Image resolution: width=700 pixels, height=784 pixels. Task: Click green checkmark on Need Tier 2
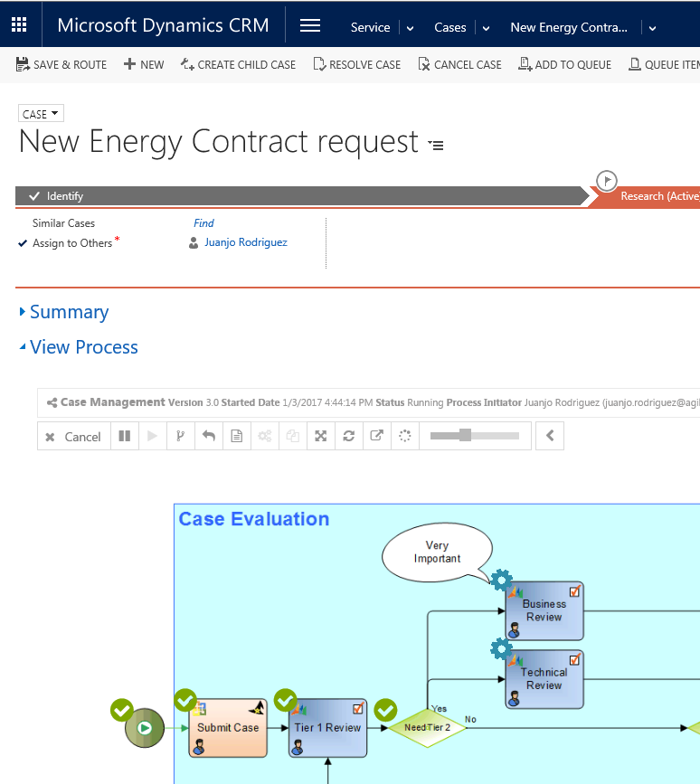click(385, 710)
